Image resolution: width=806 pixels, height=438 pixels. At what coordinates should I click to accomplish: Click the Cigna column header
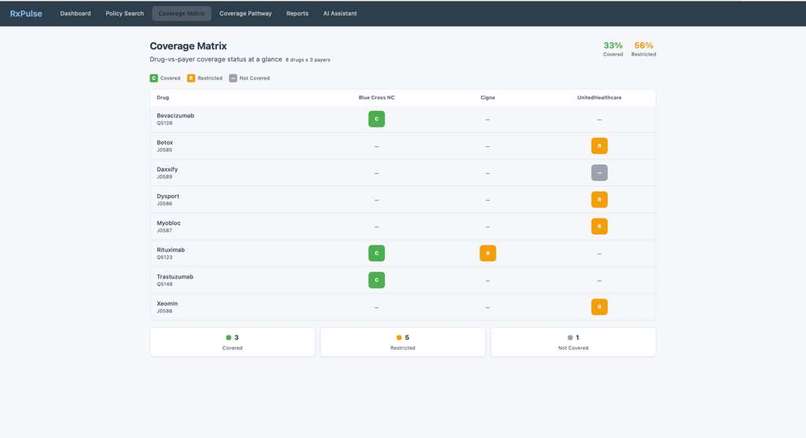click(488, 98)
